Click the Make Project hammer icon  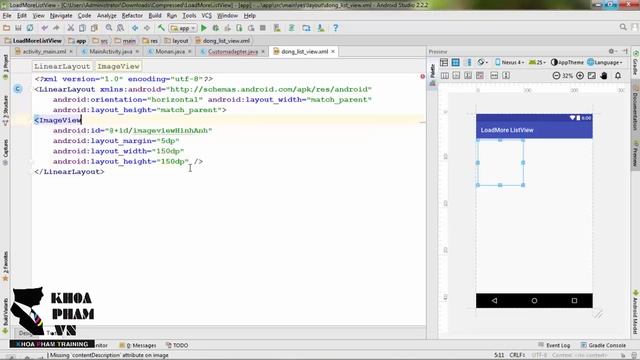click(x=161, y=28)
